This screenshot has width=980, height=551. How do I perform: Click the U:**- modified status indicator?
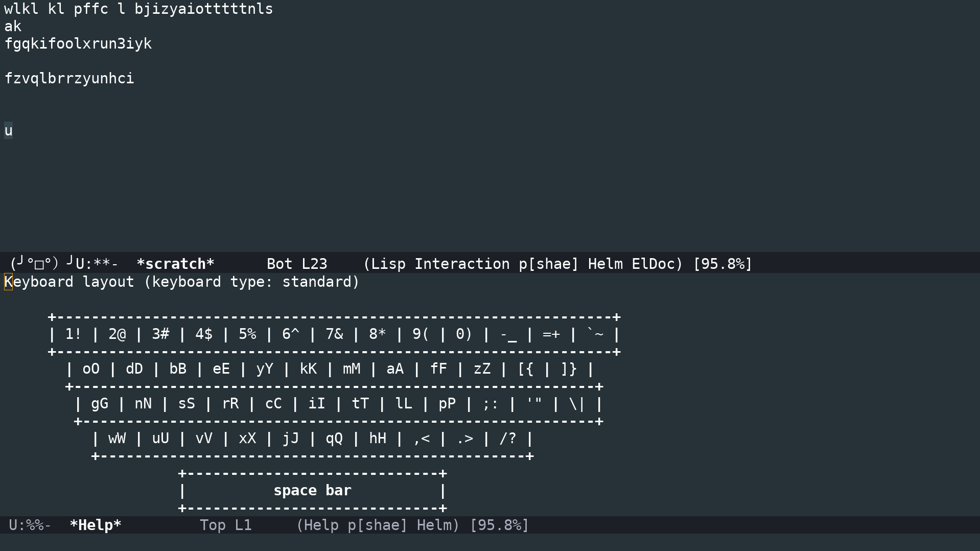pyautogui.click(x=97, y=264)
